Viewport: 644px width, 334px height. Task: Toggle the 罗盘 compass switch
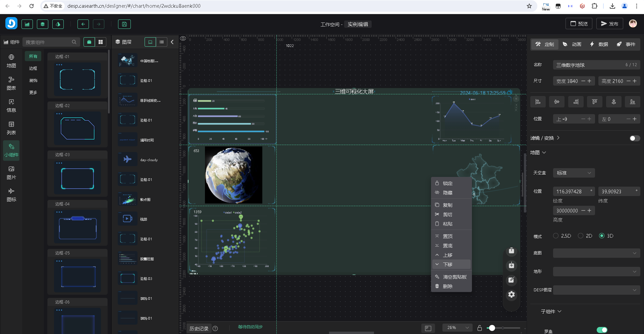(x=602, y=330)
